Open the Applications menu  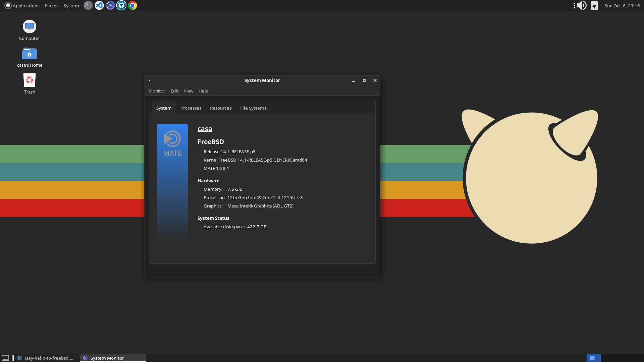pyautogui.click(x=24, y=5)
